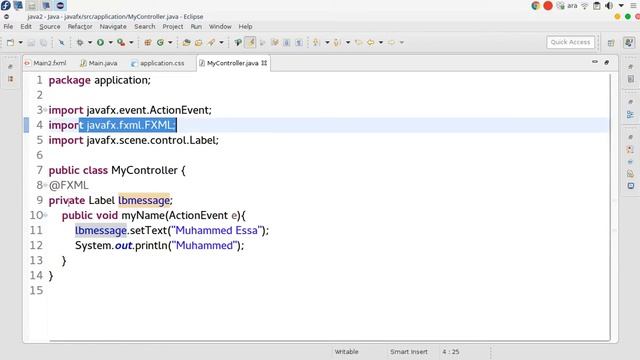Open the Debug dropdown arrow
640x360 pixels.
pyautogui.click(x=90, y=42)
